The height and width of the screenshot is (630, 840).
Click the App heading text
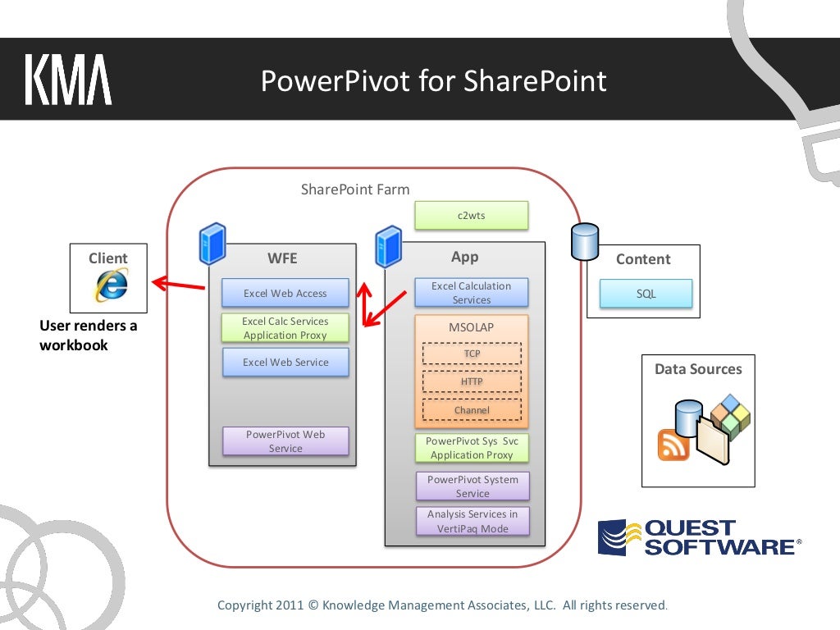pyautogui.click(x=465, y=257)
